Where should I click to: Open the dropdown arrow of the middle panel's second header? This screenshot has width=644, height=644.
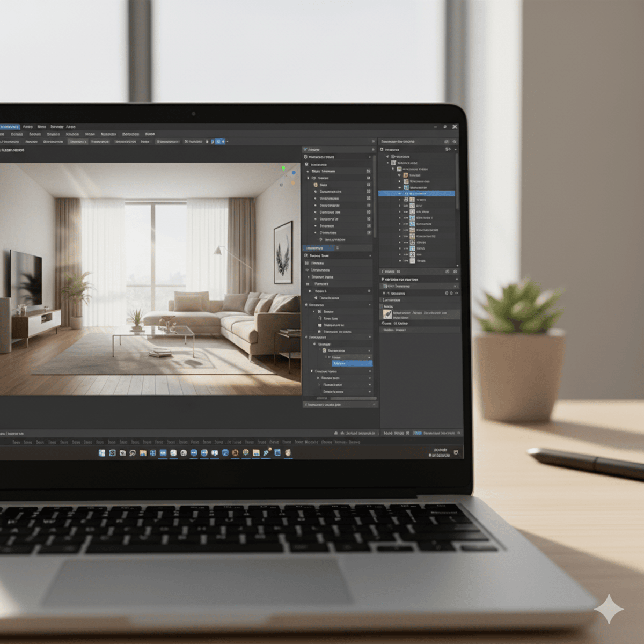click(369, 157)
